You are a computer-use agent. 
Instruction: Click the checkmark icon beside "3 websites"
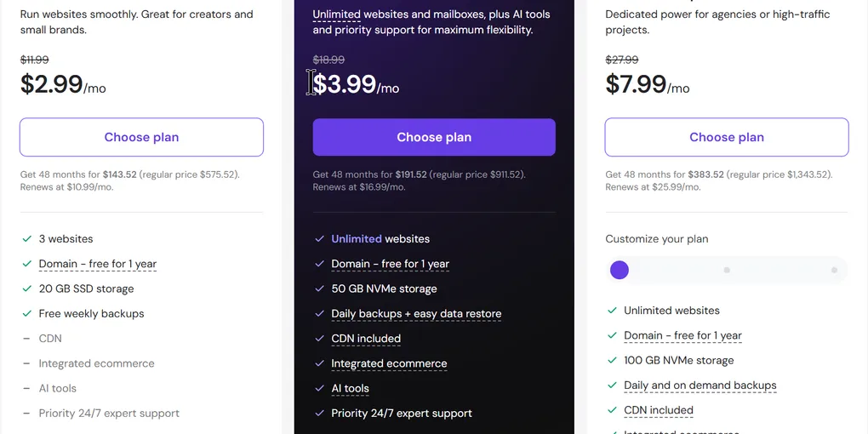[26, 239]
